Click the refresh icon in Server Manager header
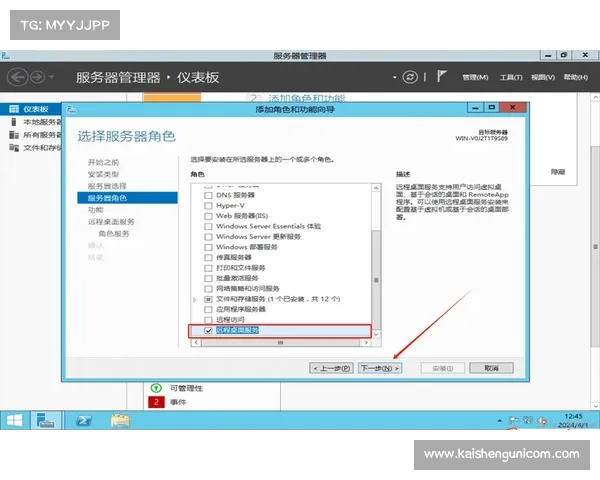600x480 pixels. click(409, 77)
